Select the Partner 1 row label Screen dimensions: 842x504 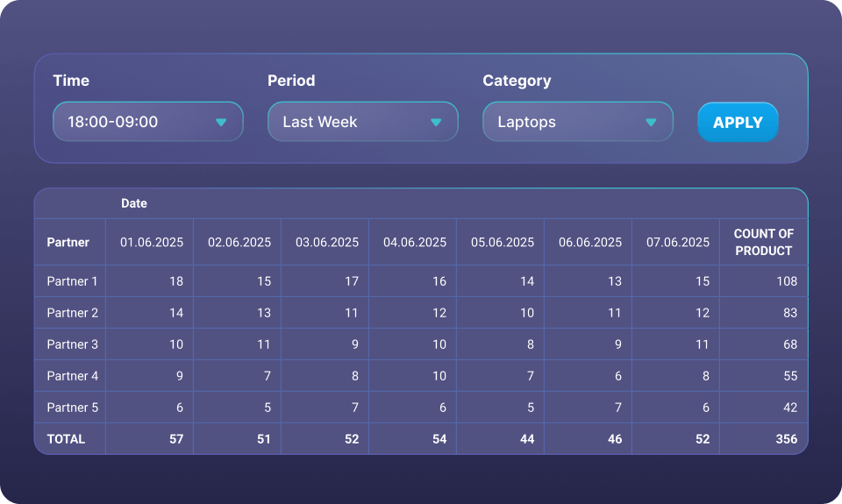pyautogui.click(x=72, y=281)
